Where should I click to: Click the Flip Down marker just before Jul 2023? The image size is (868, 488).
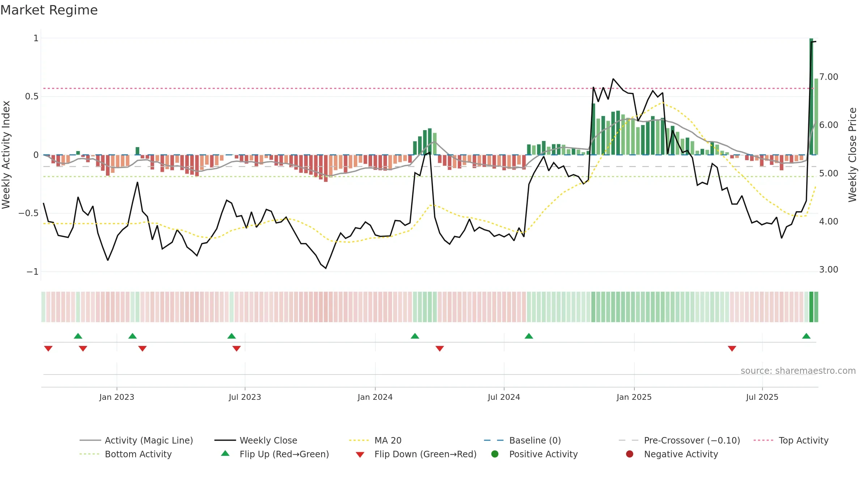pyautogui.click(x=237, y=348)
